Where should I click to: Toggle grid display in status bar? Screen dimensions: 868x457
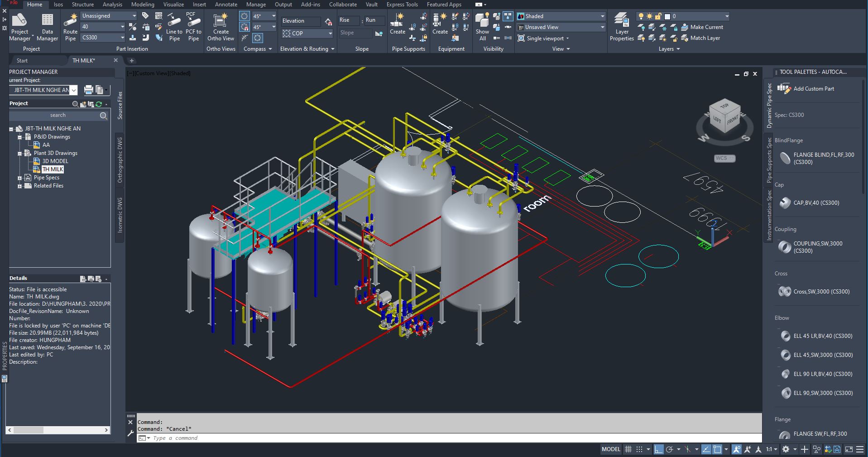pos(628,449)
